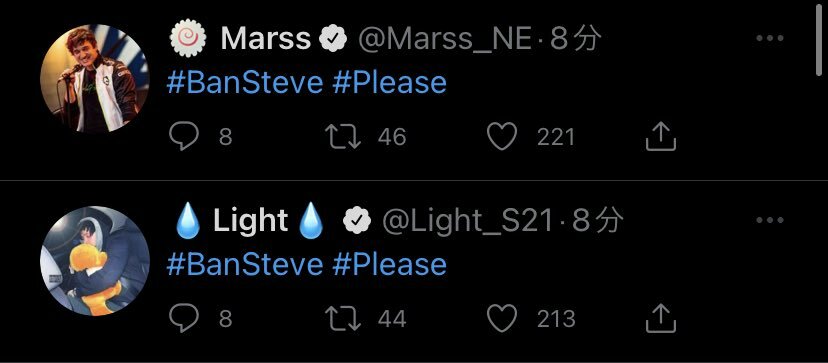Share the Marss tweet
Viewport: 828px width, 363px height.
(661, 137)
